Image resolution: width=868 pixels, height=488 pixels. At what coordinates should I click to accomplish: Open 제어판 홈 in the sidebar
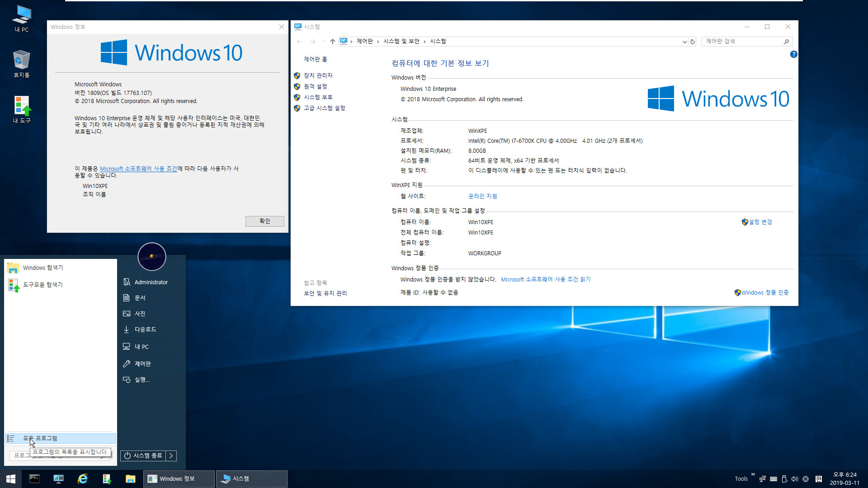[315, 60]
